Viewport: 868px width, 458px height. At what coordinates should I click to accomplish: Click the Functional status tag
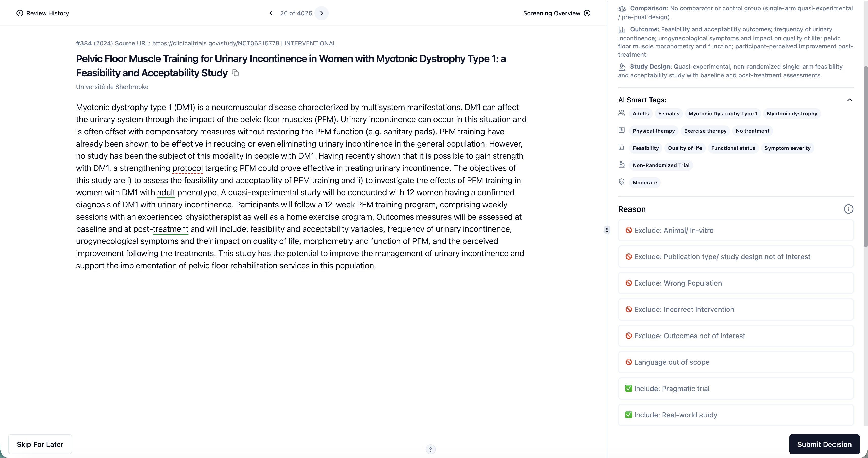[x=733, y=148]
